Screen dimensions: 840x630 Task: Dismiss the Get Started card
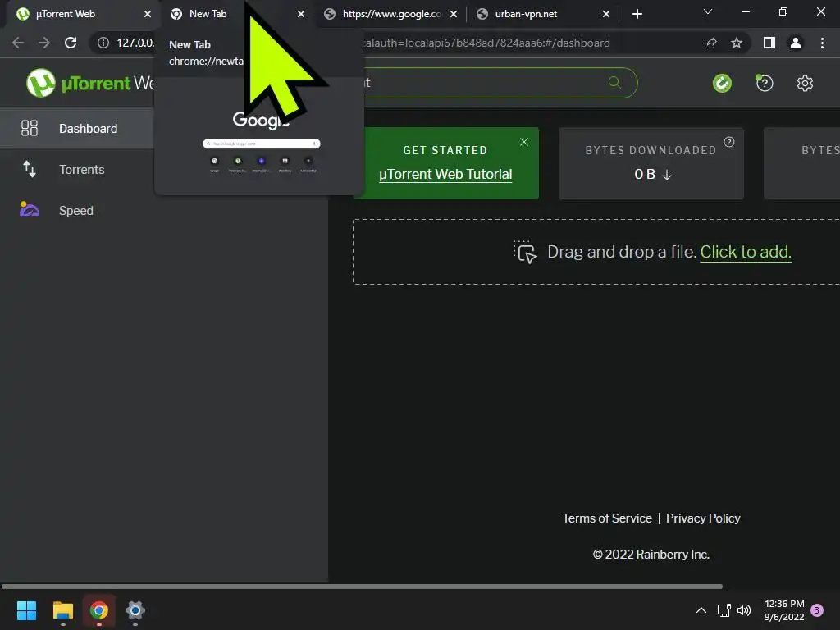tap(524, 142)
